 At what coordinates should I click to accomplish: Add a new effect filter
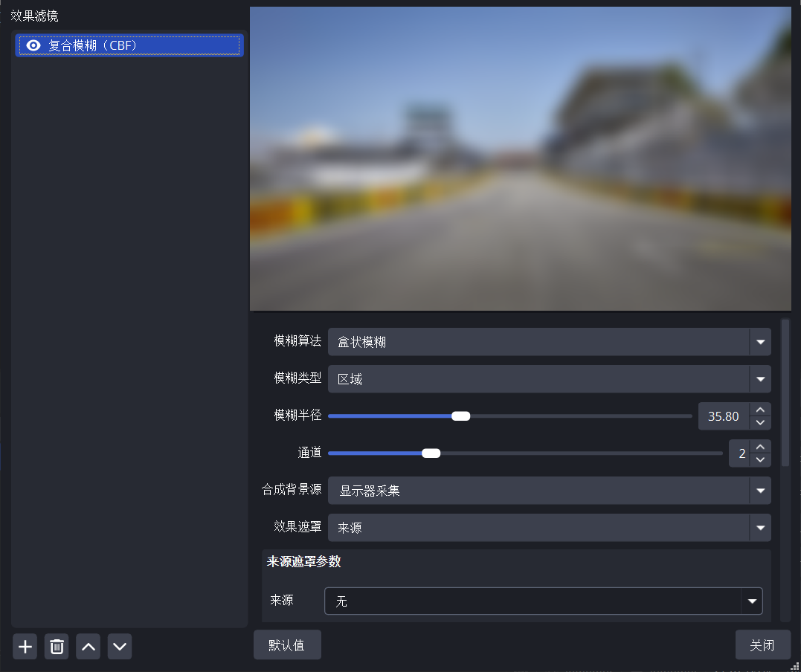click(x=25, y=646)
